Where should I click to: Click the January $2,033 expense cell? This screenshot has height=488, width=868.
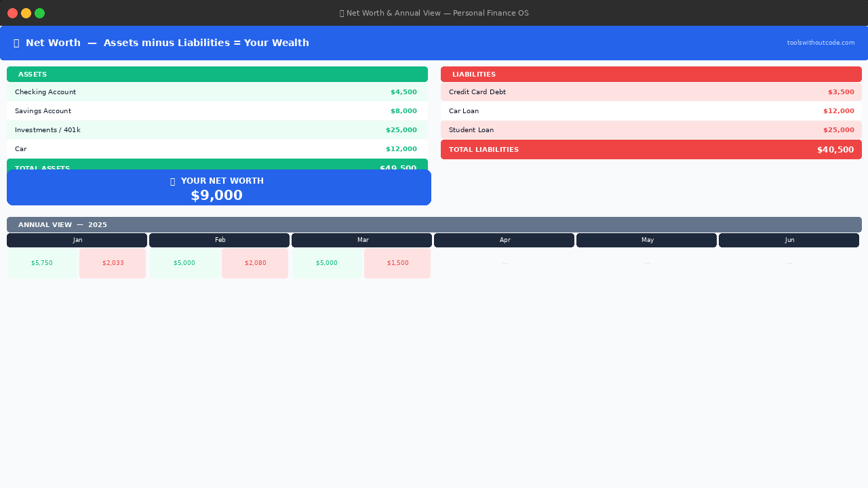(x=113, y=263)
